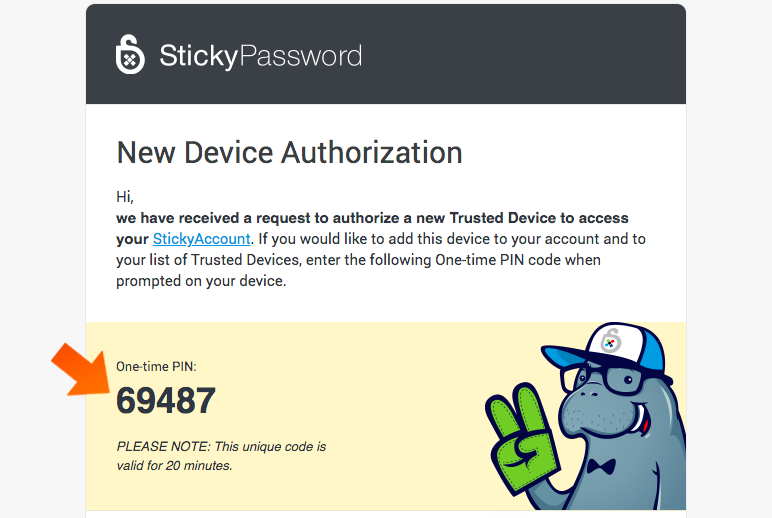Screen dimensions: 772x518
Task: Click the StickyPassword wordmark in header
Action: (260, 56)
